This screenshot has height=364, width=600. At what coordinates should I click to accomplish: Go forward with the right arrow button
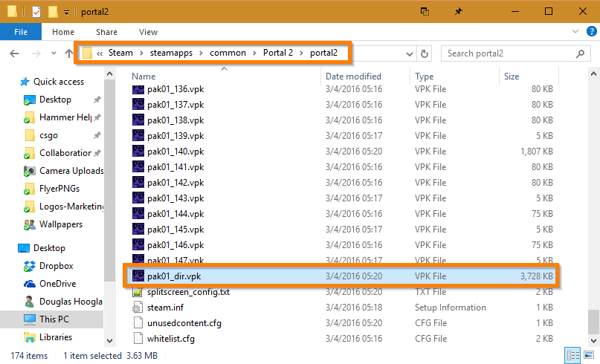[x=36, y=53]
